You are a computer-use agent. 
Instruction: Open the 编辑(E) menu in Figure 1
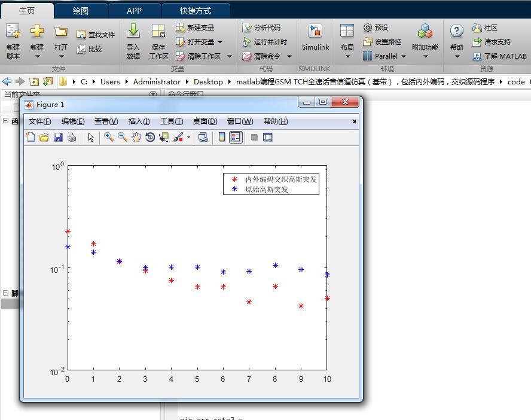pyautogui.click(x=73, y=121)
